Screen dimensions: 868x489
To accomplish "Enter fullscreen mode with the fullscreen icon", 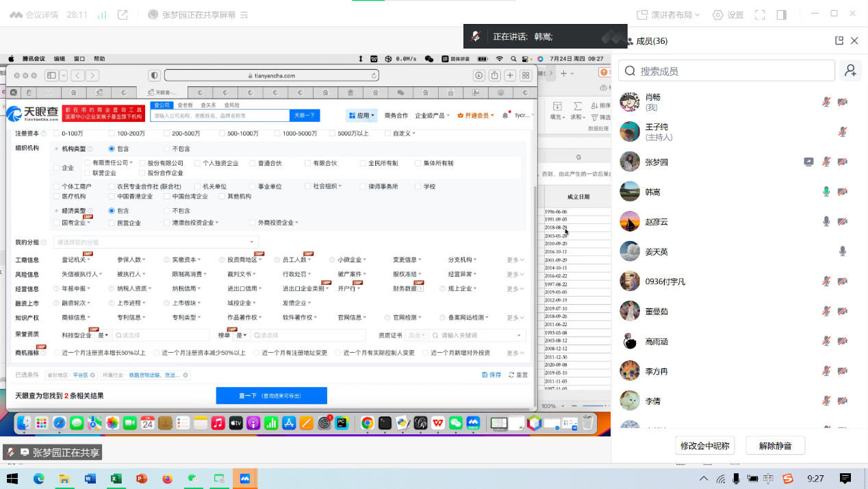I will [760, 14].
